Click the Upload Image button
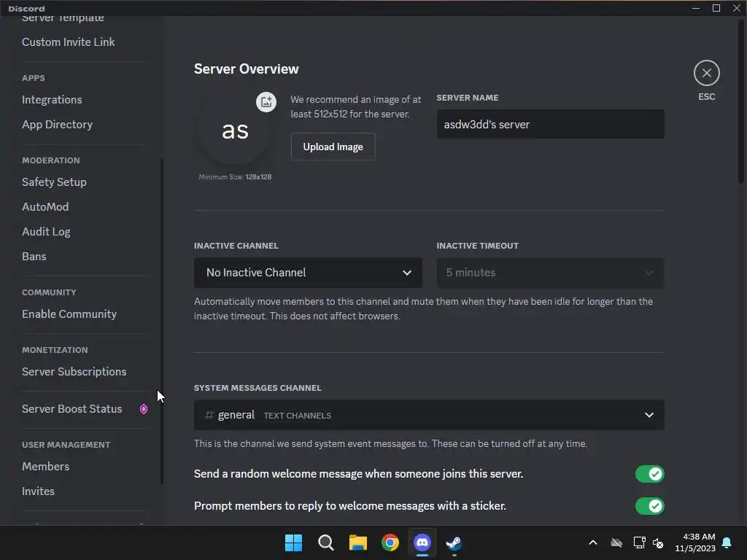This screenshot has width=747, height=560. [333, 147]
